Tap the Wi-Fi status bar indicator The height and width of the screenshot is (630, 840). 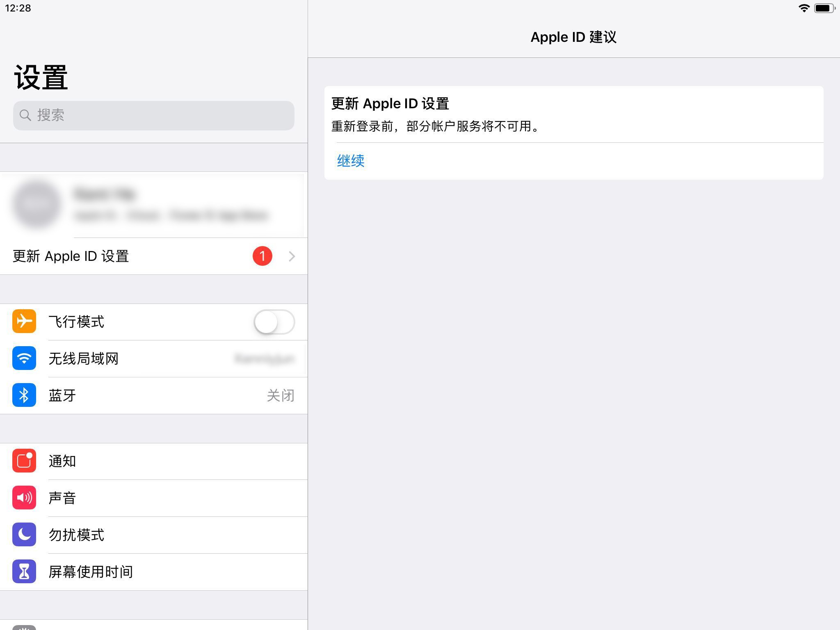[804, 8]
